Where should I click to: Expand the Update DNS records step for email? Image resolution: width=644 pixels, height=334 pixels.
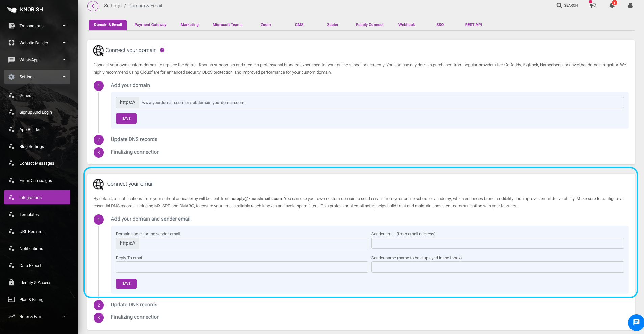(x=134, y=305)
